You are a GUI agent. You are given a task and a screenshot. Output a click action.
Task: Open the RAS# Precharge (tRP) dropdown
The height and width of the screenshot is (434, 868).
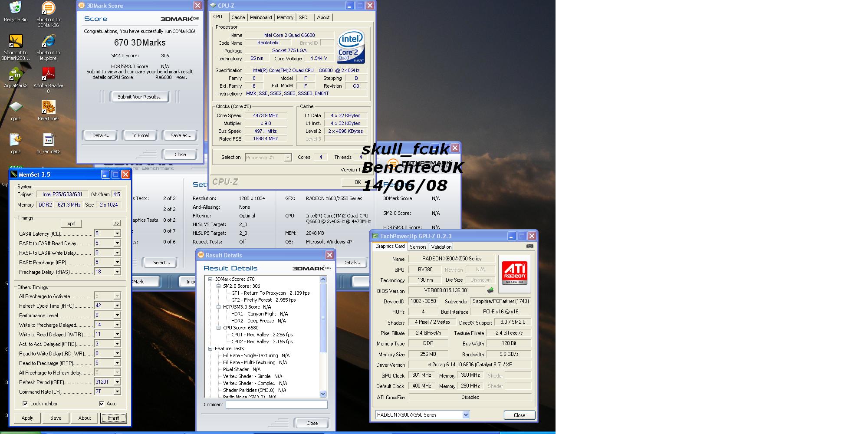(117, 262)
